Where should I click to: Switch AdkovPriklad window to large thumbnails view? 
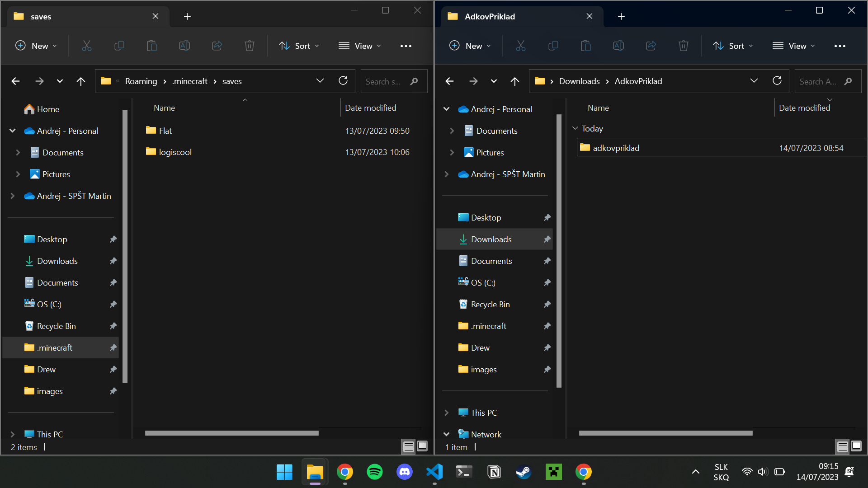tap(856, 446)
